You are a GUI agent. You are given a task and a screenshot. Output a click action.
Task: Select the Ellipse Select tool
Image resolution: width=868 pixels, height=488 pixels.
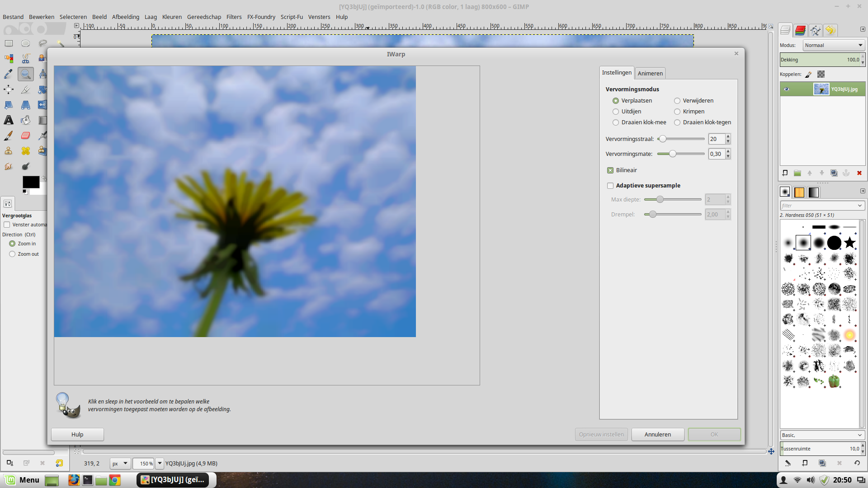click(x=26, y=43)
